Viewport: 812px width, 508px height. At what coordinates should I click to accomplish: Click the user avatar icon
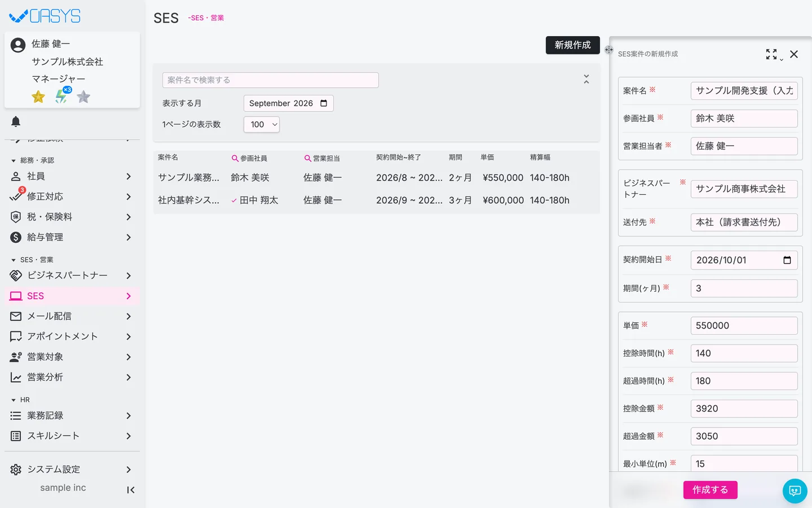click(x=18, y=45)
